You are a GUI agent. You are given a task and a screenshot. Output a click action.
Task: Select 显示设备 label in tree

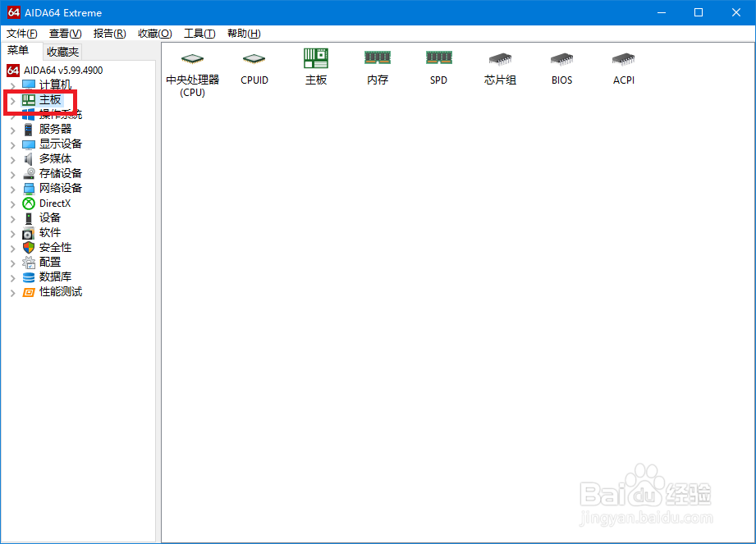click(60, 144)
